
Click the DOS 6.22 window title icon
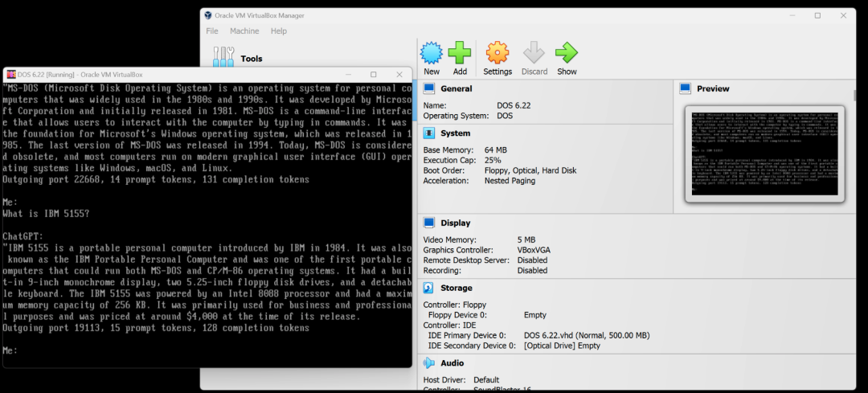click(x=10, y=75)
